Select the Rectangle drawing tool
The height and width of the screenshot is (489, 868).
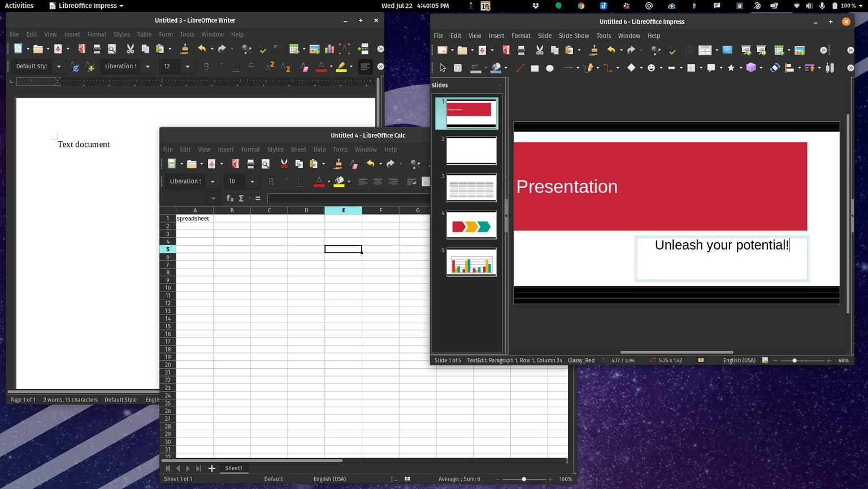535,68
